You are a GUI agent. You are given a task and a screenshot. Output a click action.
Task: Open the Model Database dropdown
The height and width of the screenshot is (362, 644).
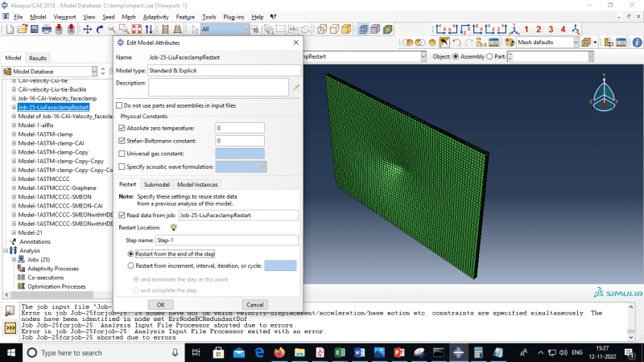point(94,72)
